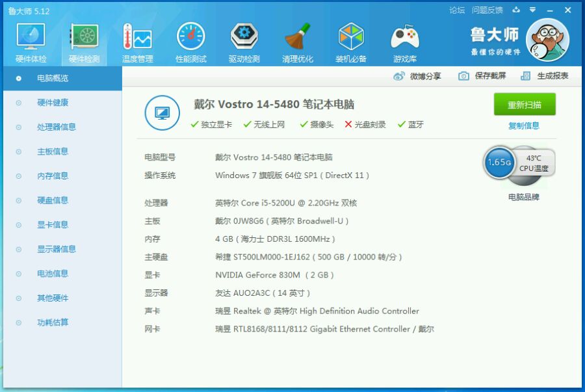This screenshot has height=392, width=585.
Task: Close the 鲁大师 window
Action: (568, 10)
